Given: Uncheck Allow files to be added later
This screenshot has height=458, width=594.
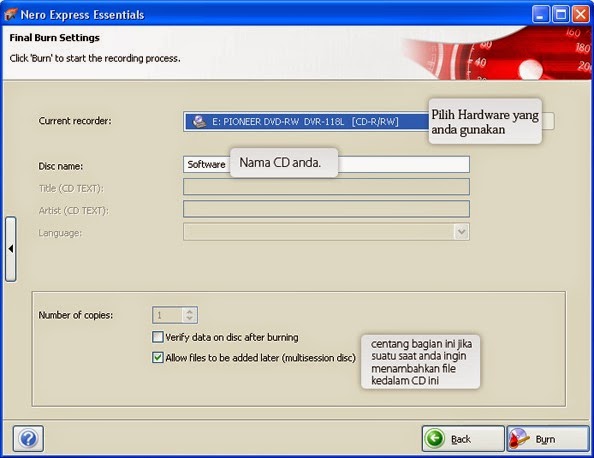Looking at the screenshot, I should pyautogui.click(x=158, y=357).
